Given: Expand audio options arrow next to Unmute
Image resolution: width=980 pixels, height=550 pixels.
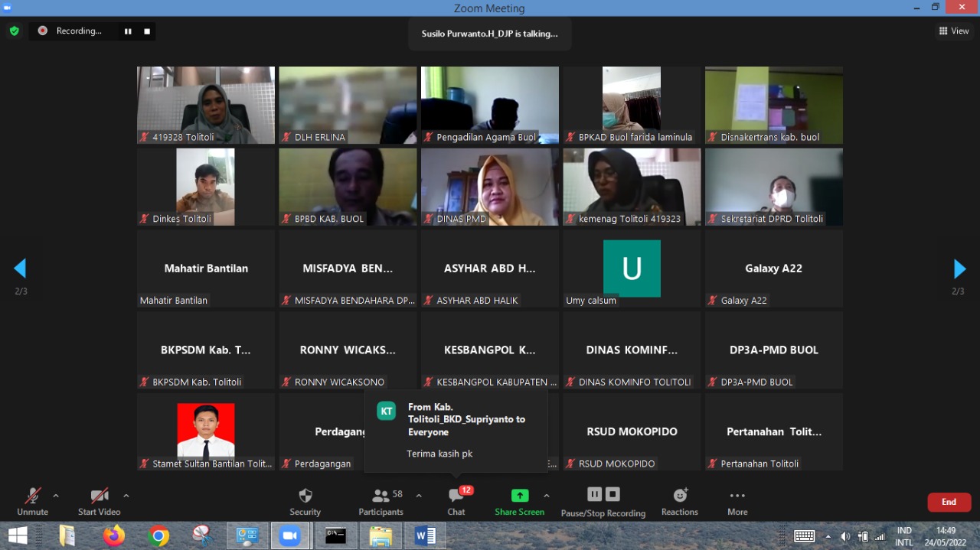Looking at the screenshot, I should (56, 496).
